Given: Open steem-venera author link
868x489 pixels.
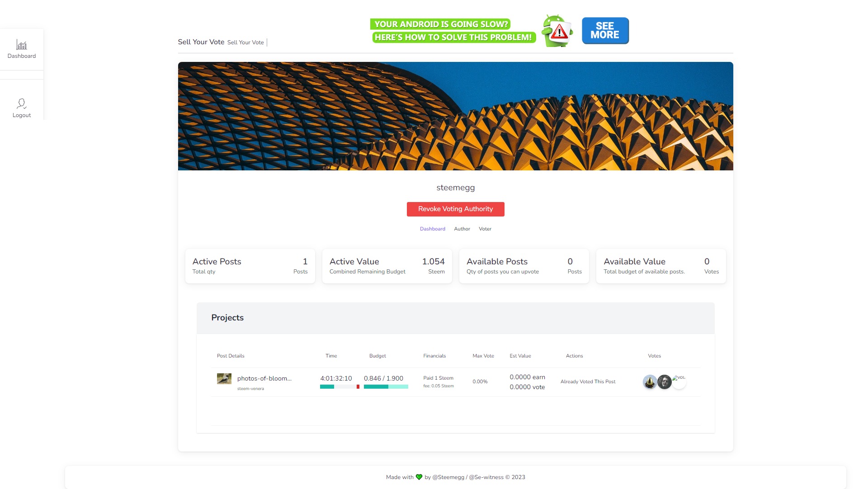Looking at the screenshot, I should pyautogui.click(x=250, y=389).
